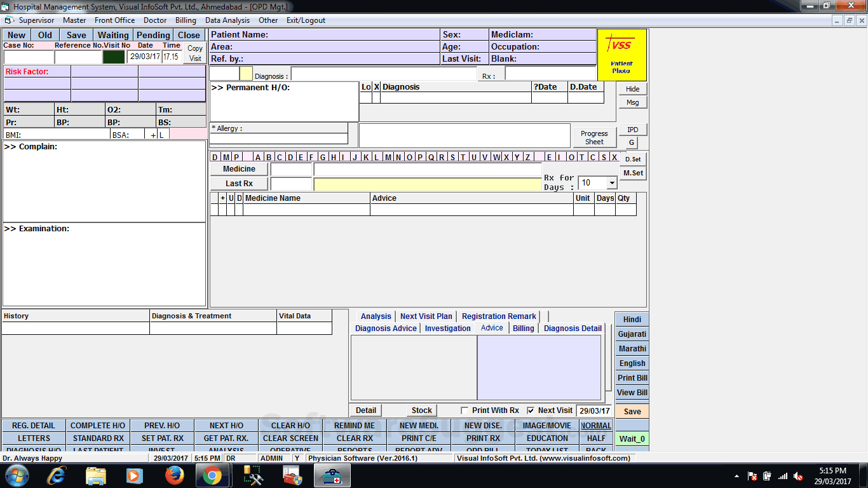Expand the Rx for Days dropdown
868x488 pixels.
coord(611,183)
